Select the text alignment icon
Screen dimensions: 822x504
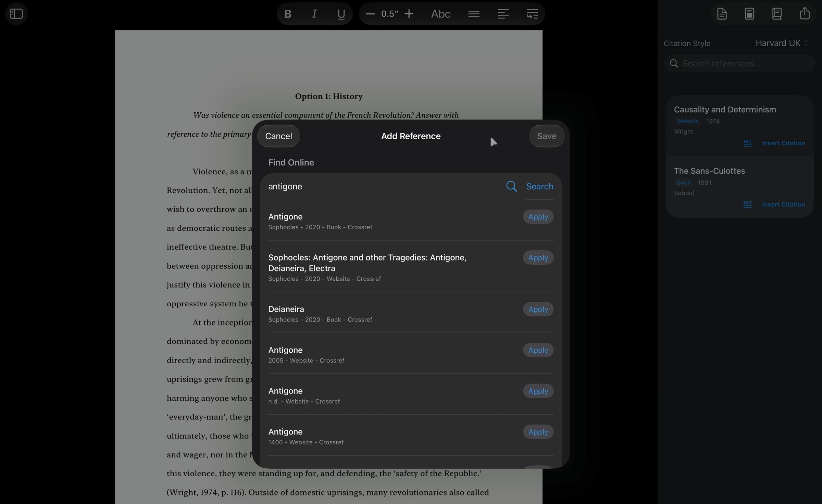pyautogui.click(x=503, y=14)
